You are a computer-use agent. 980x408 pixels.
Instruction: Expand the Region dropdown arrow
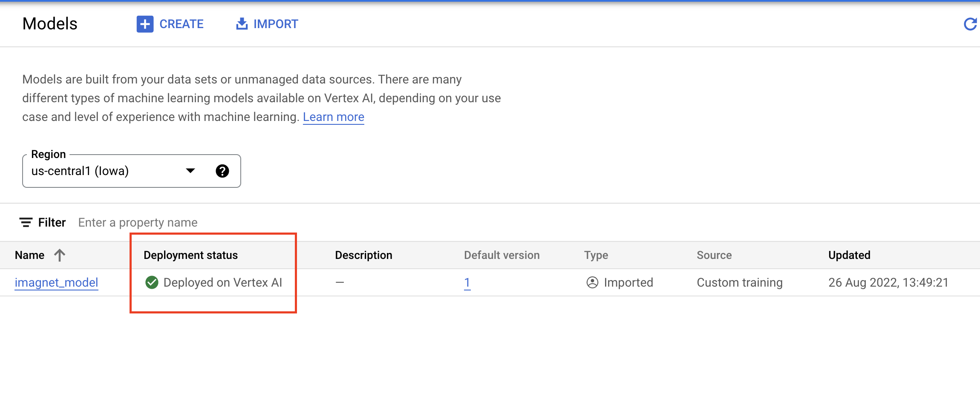pos(190,171)
